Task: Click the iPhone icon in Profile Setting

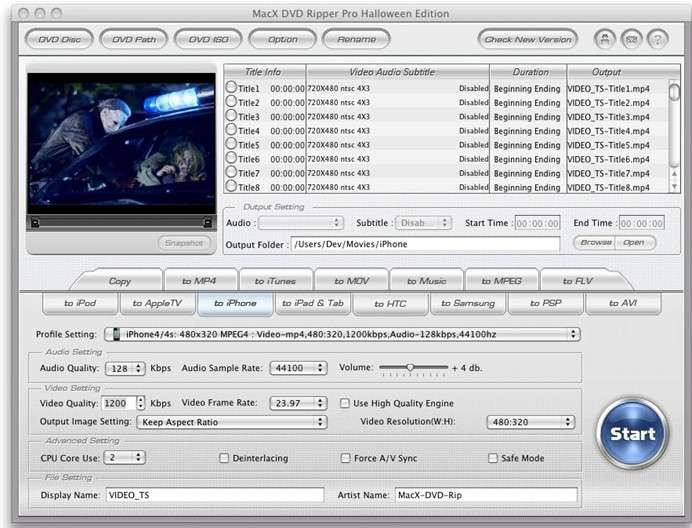Action: coord(116,334)
